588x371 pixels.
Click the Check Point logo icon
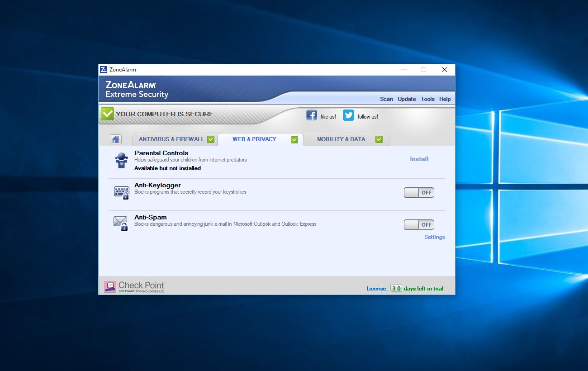pyautogui.click(x=110, y=287)
